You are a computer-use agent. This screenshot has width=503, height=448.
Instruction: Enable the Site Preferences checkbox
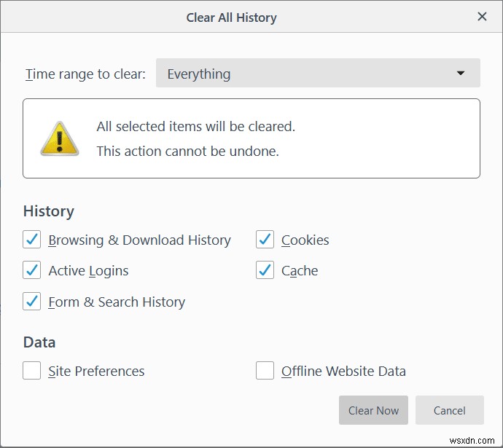32,371
